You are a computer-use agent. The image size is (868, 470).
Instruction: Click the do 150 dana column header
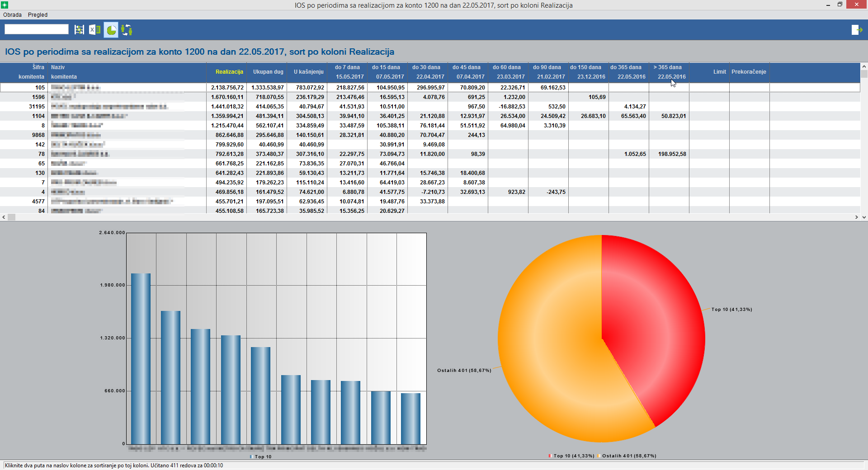pos(588,72)
